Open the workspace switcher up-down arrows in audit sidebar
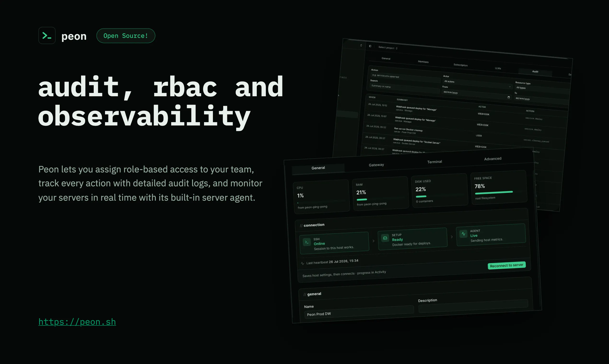Screen dimensions: 609x364 pyautogui.click(x=361, y=45)
